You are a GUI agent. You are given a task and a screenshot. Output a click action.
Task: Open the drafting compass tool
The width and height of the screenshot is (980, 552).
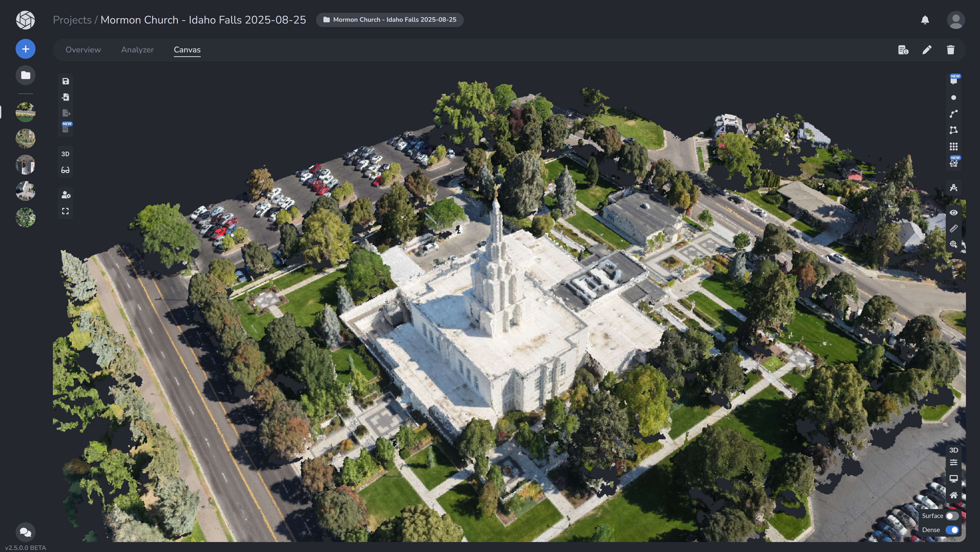(x=953, y=188)
